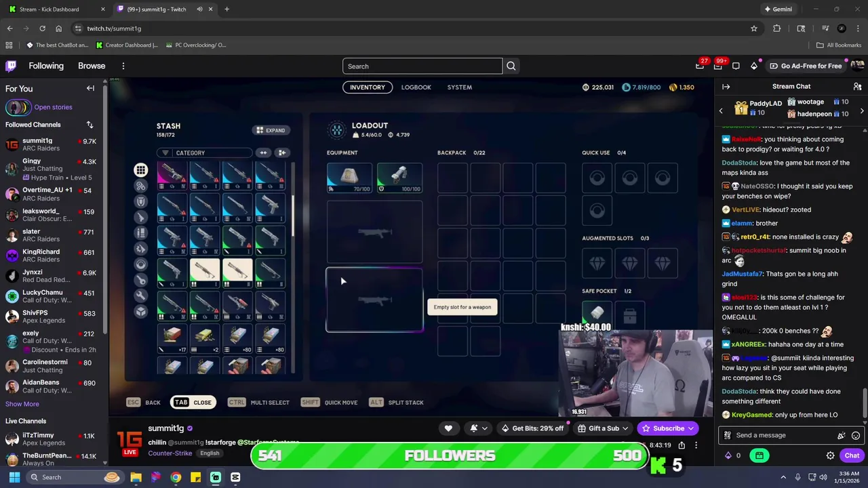
Task: Switch to the System tab
Action: point(459,87)
